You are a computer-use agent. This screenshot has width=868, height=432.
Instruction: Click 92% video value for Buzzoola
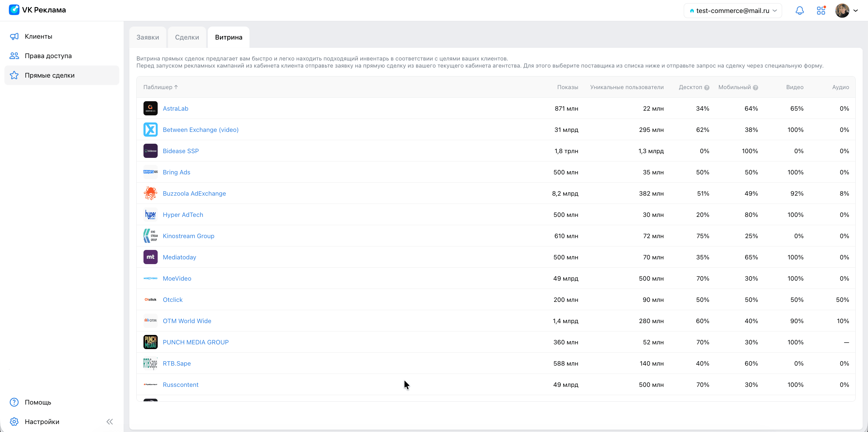[797, 193]
